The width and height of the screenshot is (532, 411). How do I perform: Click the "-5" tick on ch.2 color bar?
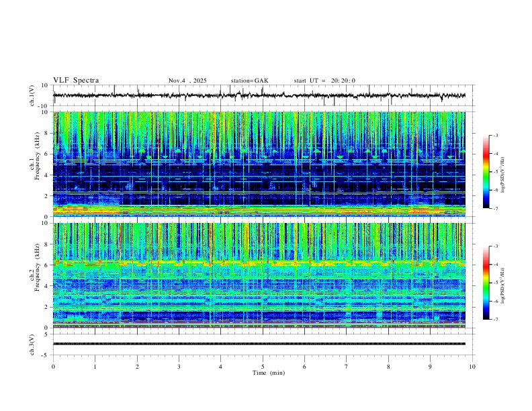[496, 283]
